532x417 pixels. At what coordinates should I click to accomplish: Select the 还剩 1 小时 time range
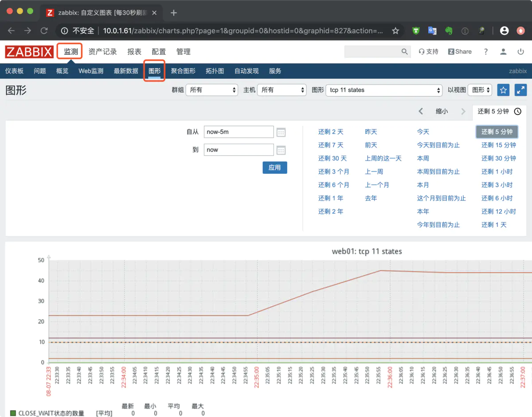pos(497,171)
